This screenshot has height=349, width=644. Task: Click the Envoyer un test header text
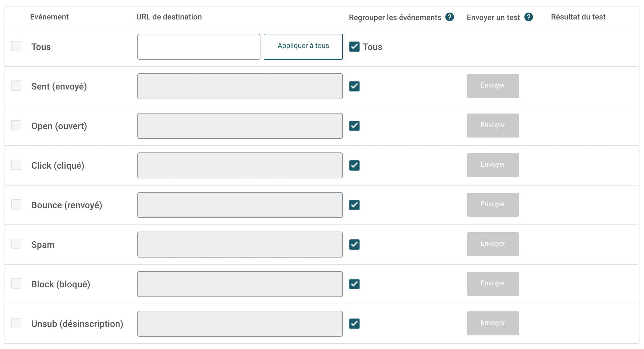[x=493, y=18]
